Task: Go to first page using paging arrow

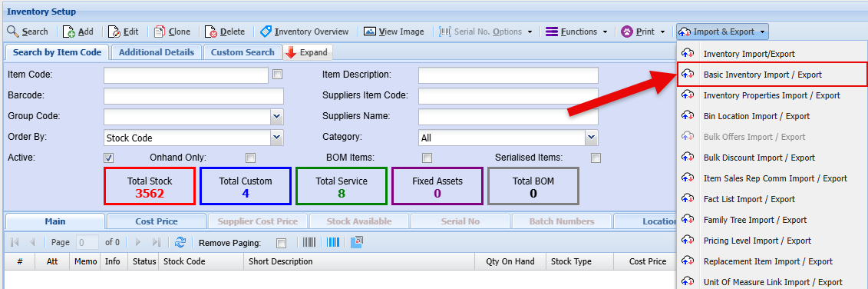Action: pos(15,242)
